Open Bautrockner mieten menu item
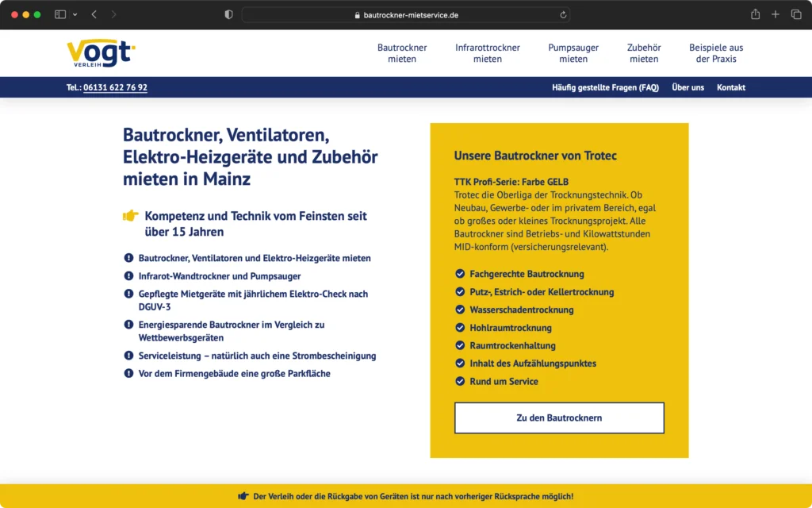The height and width of the screenshot is (508, 812). pos(402,53)
